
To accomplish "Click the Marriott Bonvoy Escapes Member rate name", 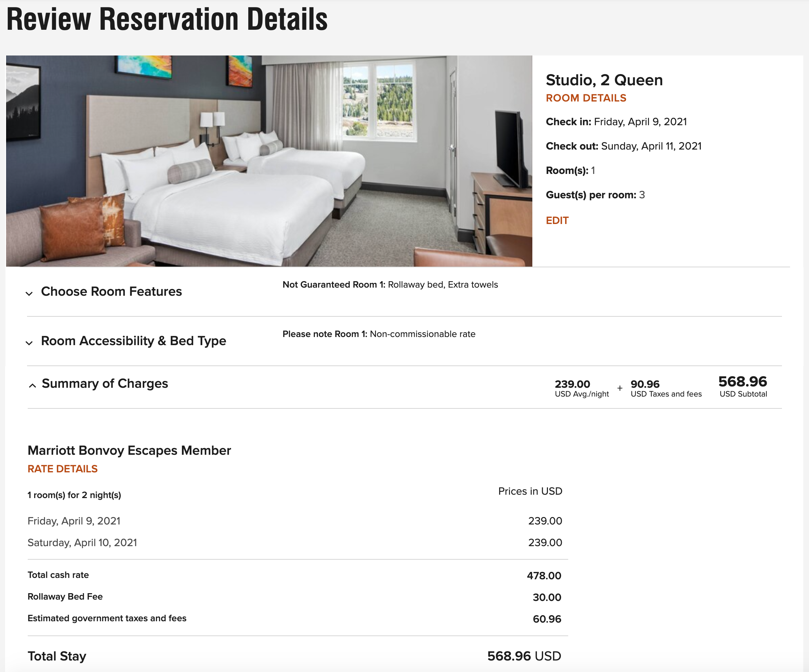I will [x=129, y=450].
